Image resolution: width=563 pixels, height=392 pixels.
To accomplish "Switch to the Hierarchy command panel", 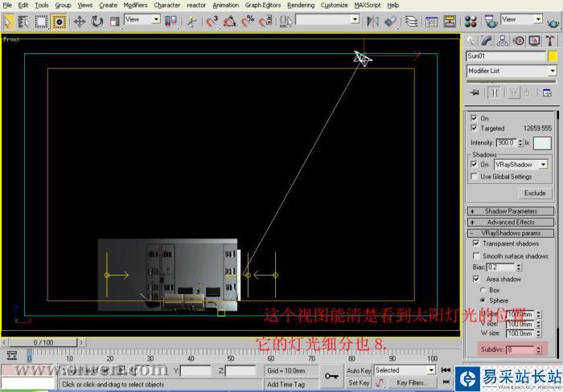I will 503,41.
